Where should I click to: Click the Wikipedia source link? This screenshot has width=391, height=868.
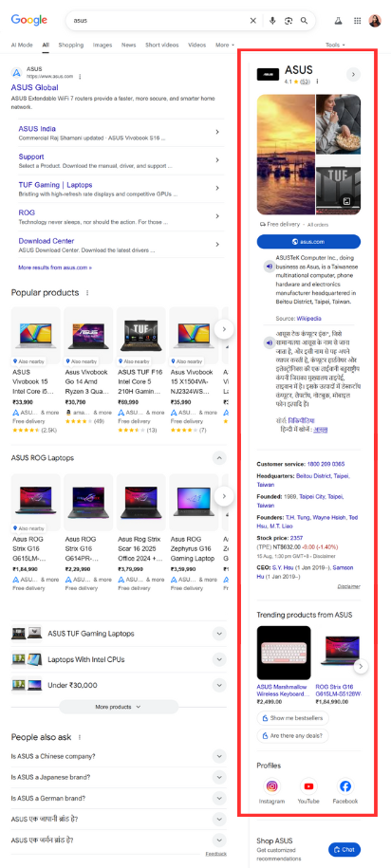click(x=307, y=319)
